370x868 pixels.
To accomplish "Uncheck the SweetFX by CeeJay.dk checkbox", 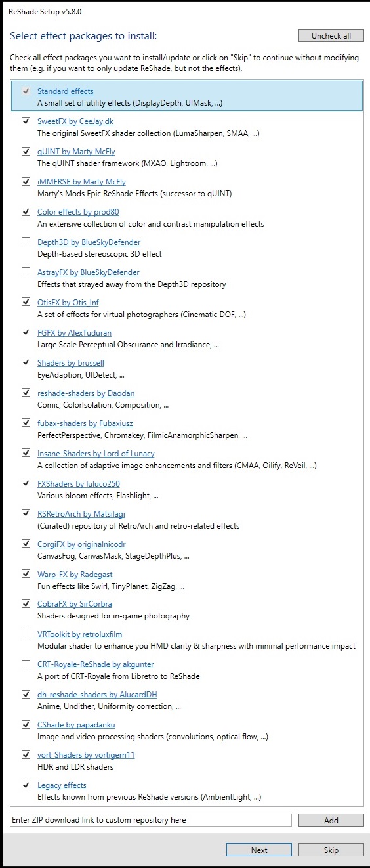I will tap(26, 121).
